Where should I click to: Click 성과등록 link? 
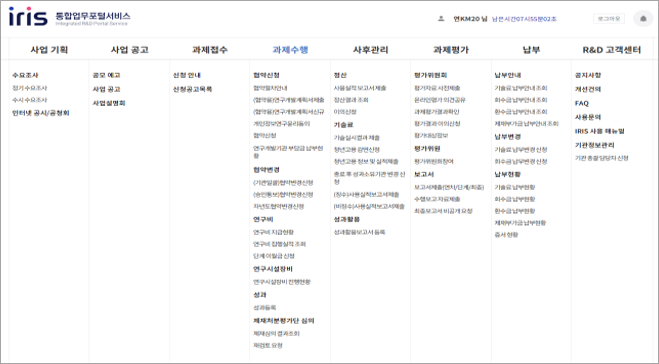pos(264,308)
